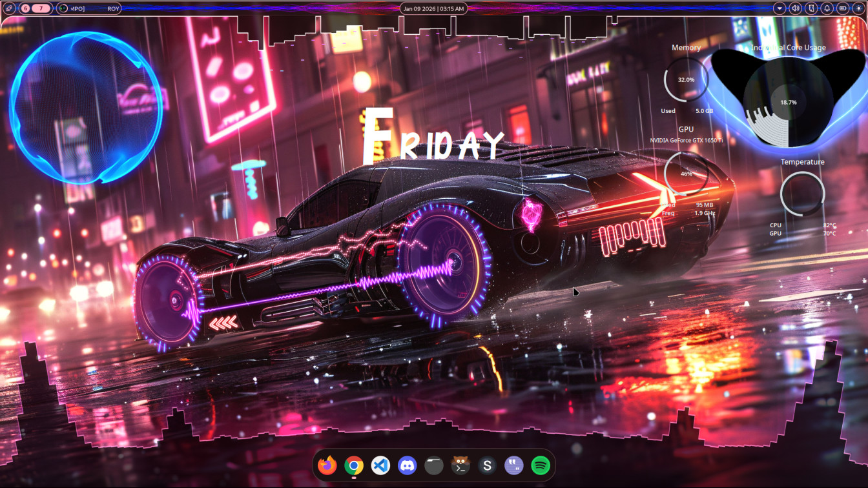Image resolution: width=868 pixels, height=488 pixels.
Task: Click the pen launcher icon in top bar
Action: coord(9,8)
